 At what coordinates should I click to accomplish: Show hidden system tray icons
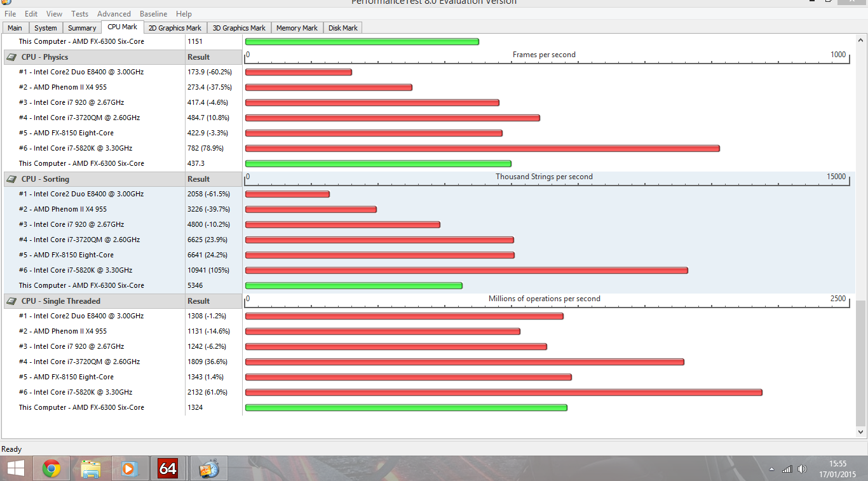(772, 470)
